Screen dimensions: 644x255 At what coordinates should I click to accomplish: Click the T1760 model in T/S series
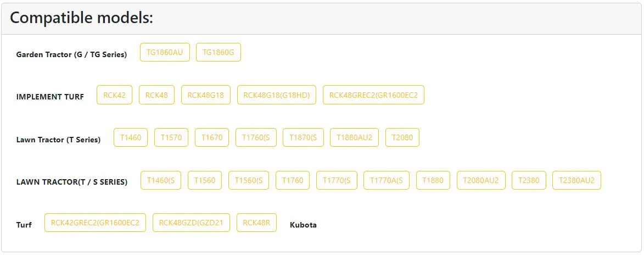point(293,180)
